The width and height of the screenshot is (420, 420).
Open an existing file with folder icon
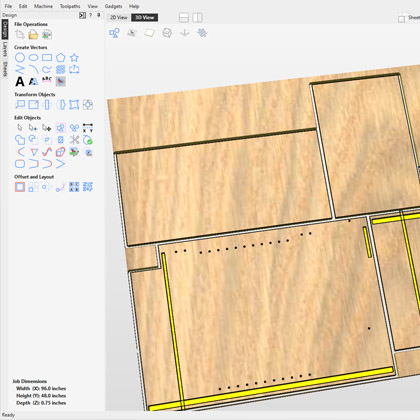point(33,34)
